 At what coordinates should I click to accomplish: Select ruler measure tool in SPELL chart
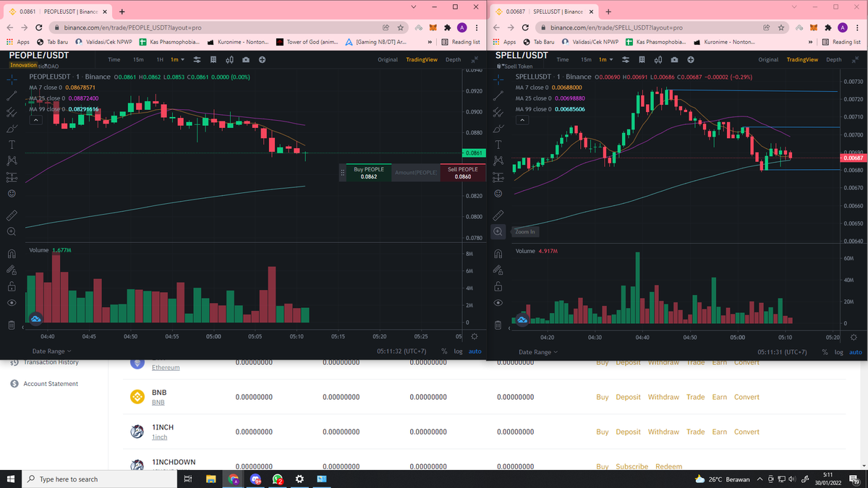pyautogui.click(x=498, y=215)
